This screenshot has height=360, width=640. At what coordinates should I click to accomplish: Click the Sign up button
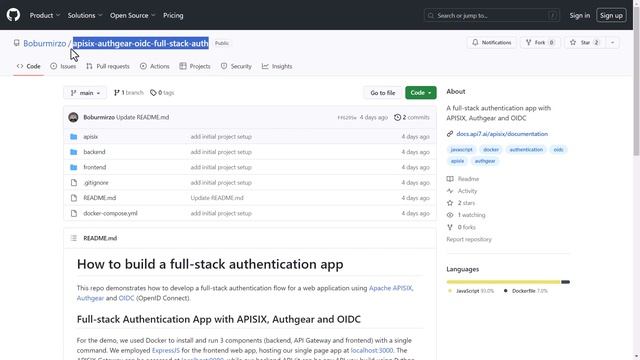click(x=611, y=16)
